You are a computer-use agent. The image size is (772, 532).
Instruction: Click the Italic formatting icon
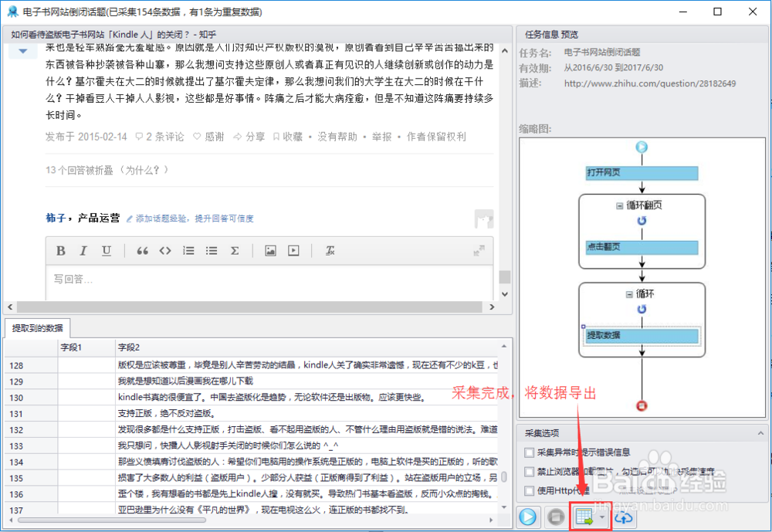(x=83, y=251)
